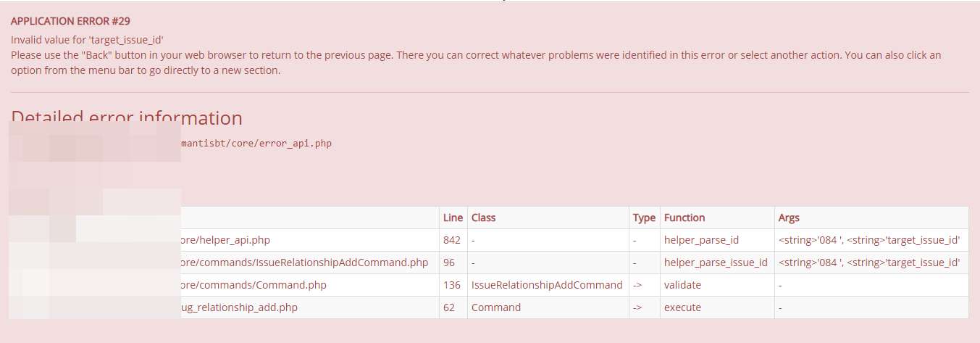Click line number 842 cell
980x343 pixels.
click(x=452, y=240)
